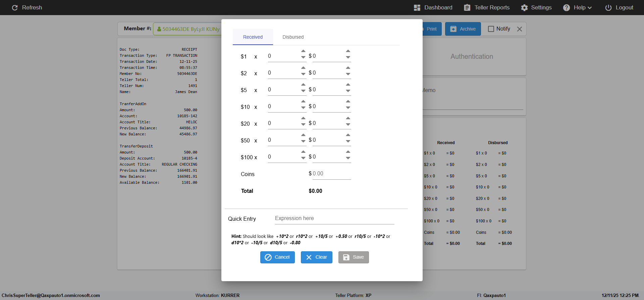
Task: Click the Cancel button
Action: pyautogui.click(x=277, y=257)
